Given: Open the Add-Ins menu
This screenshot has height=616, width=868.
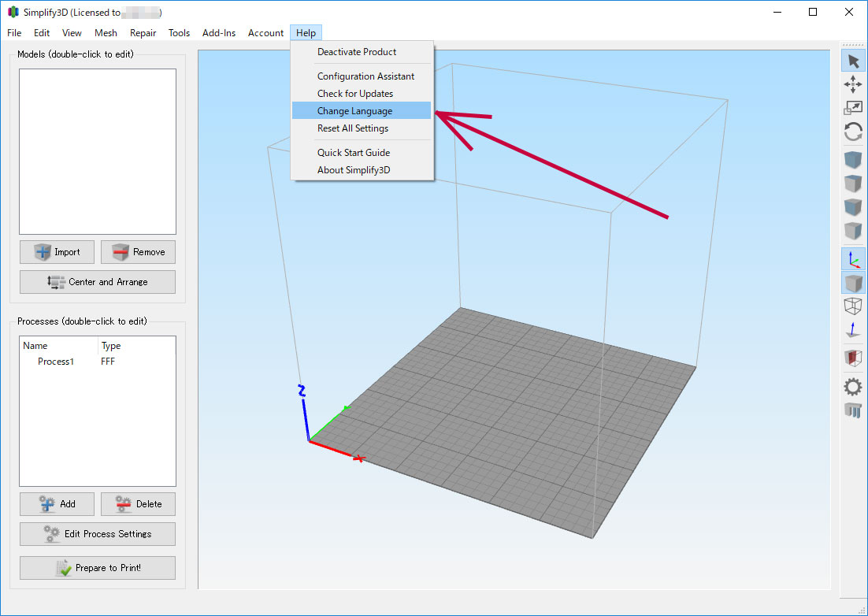Looking at the screenshot, I should point(219,33).
